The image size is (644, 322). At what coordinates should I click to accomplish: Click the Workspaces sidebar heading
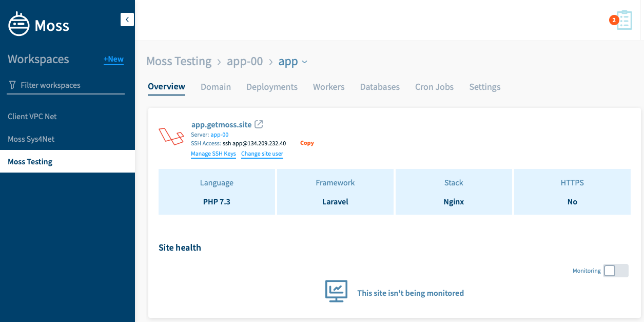click(x=38, y=59)
